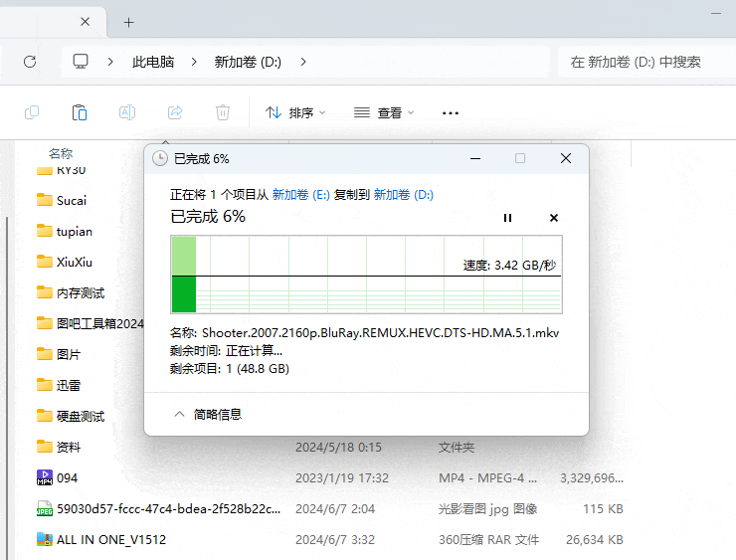This screenshot has width=736, height=560.
Task: Expand chevron before 此电脑 in breadcrumb
Action: [x=110, y=62]
